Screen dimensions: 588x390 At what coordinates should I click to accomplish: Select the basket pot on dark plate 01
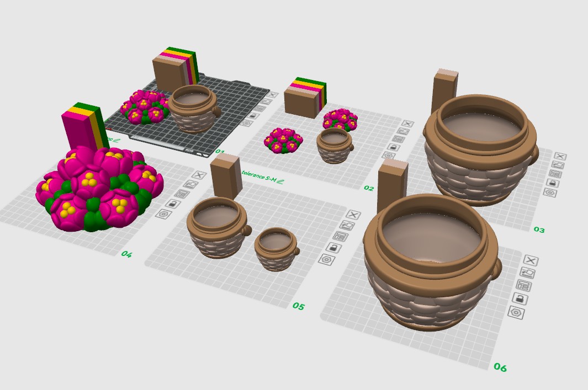[194, 109]
